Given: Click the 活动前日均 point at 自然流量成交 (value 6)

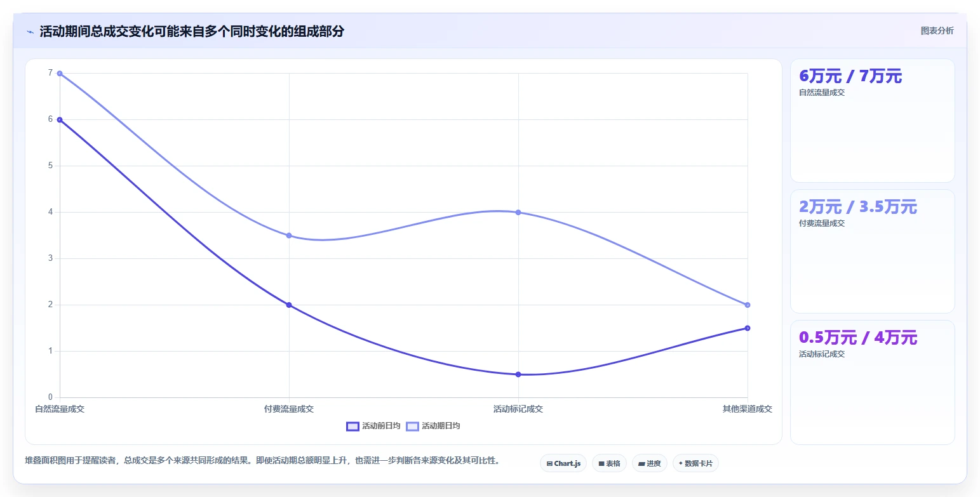Looking at the screenshot, I should point(60,119).
